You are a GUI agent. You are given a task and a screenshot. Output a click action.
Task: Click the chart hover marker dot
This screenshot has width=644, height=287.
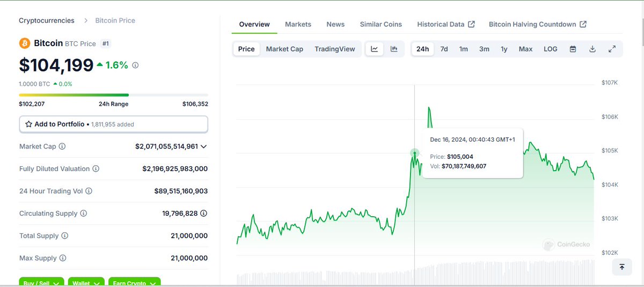tap(414, 153)
